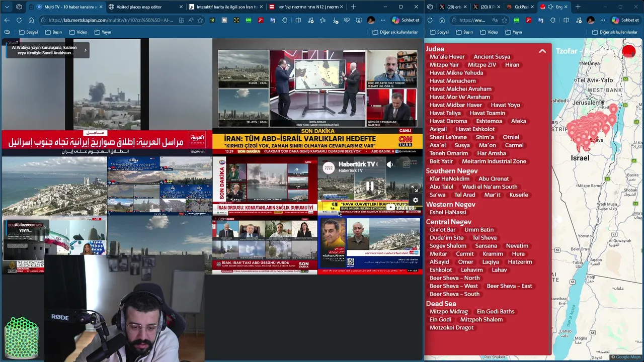644x362 pixels.
Task: Open the Al Arabiya notice arrow
Action: click(85, 50)
